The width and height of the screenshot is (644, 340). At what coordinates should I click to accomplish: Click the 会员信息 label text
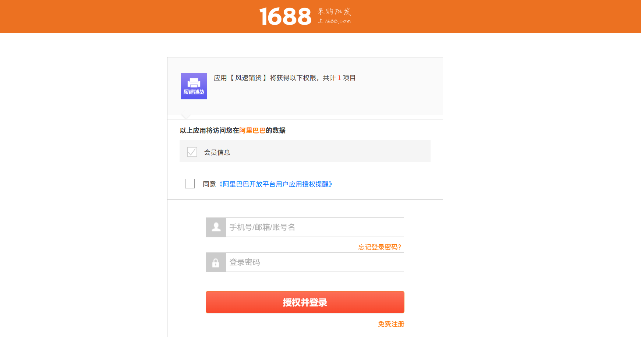[217, 152]
